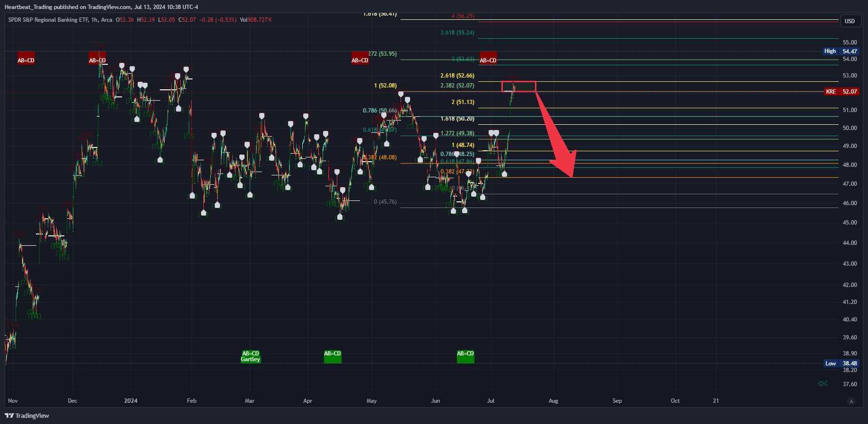868x424 pixels.
Task: Click the Jul label on the time axis
Action: click(491, 401)
